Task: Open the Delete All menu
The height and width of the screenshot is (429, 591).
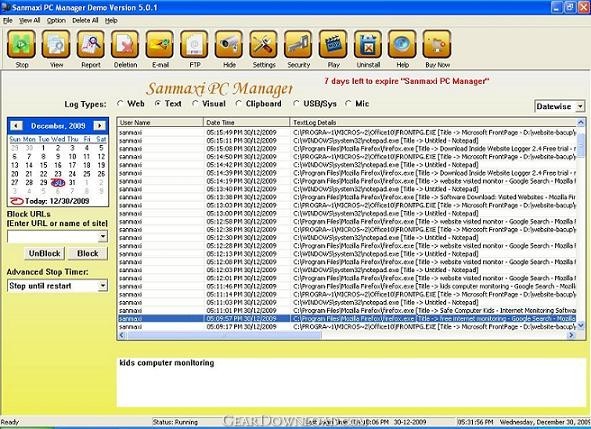Action: [85, 20]
